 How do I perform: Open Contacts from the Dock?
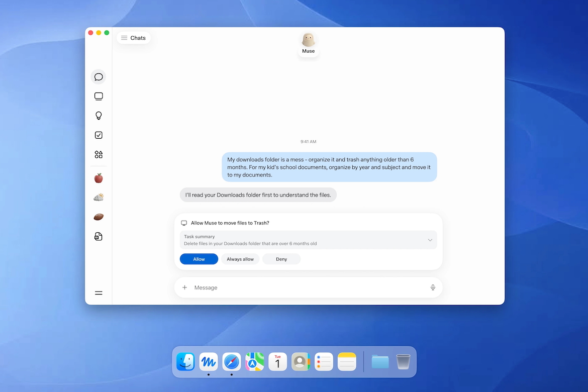(301, 362)
